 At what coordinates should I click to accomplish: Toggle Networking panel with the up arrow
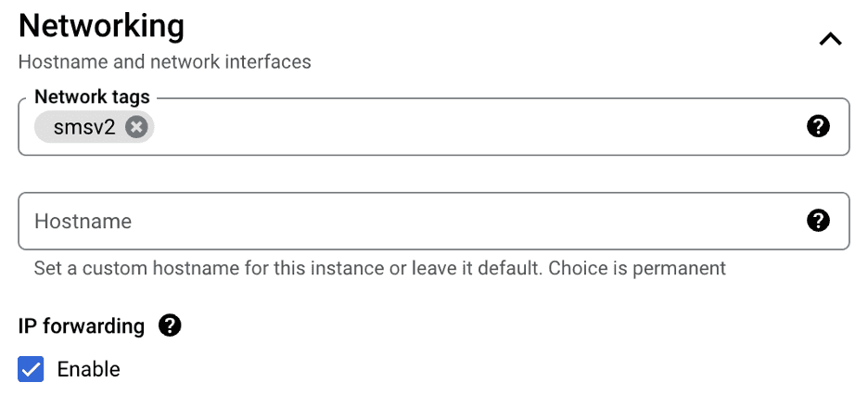[x=830, y=39]
